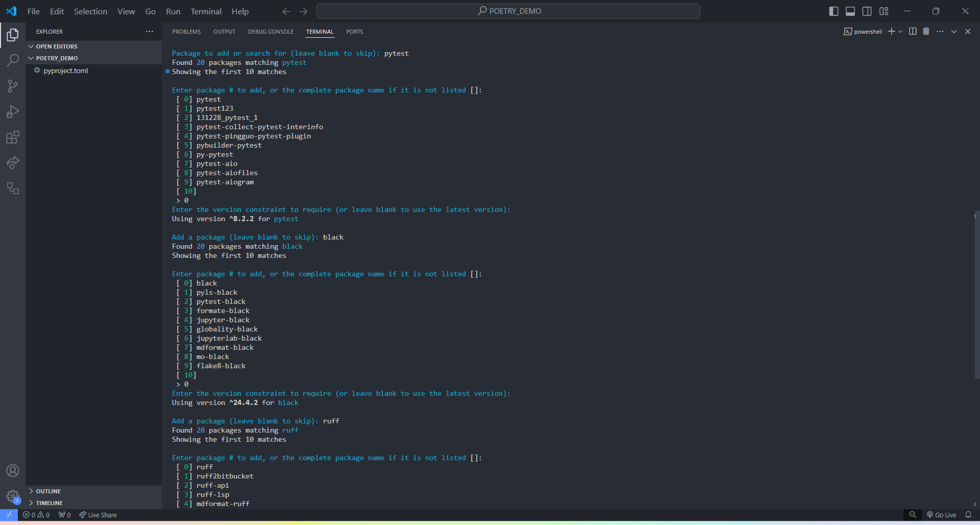Open the Live Share activity icon
The width and height of the screenshot is (980, 525).
12,163
